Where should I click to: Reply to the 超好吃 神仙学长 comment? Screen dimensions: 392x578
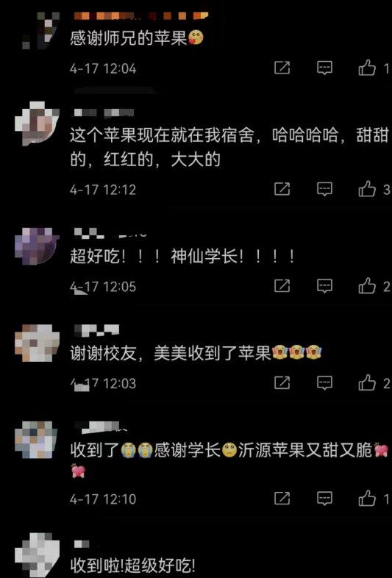(x=324, y=285)
